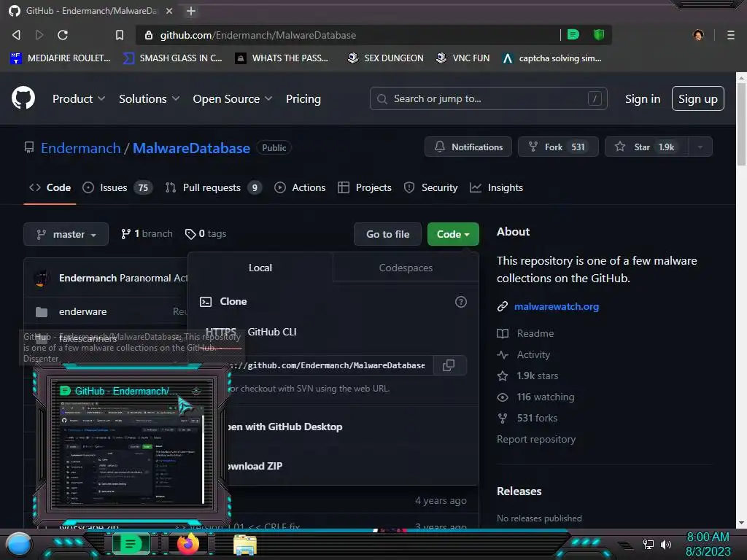Image resolution: width=747 pixels, height=560 pixels.
Task: Click the Sign up button
Action: coord(697,98)
